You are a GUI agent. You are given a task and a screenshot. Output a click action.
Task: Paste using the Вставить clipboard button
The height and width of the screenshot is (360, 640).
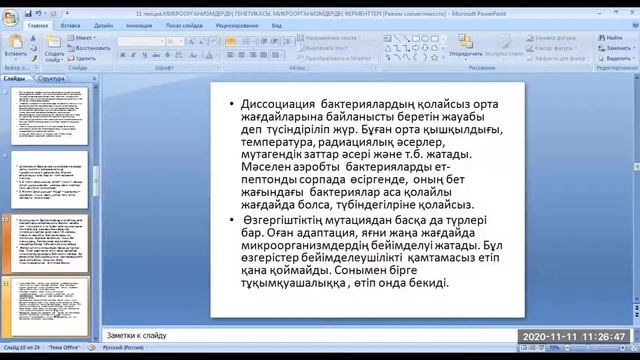[x=16, y=46]
